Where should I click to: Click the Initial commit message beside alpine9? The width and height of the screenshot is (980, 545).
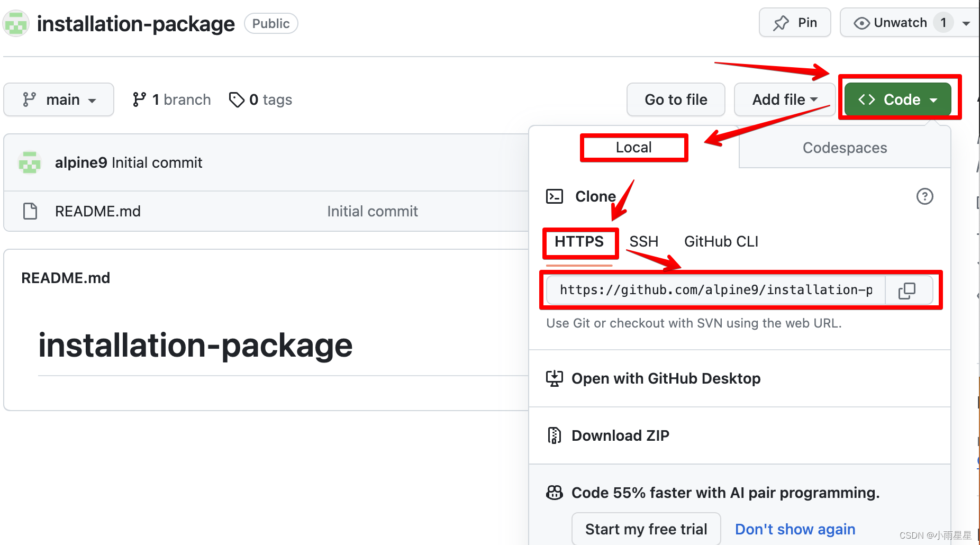(157, 162)
